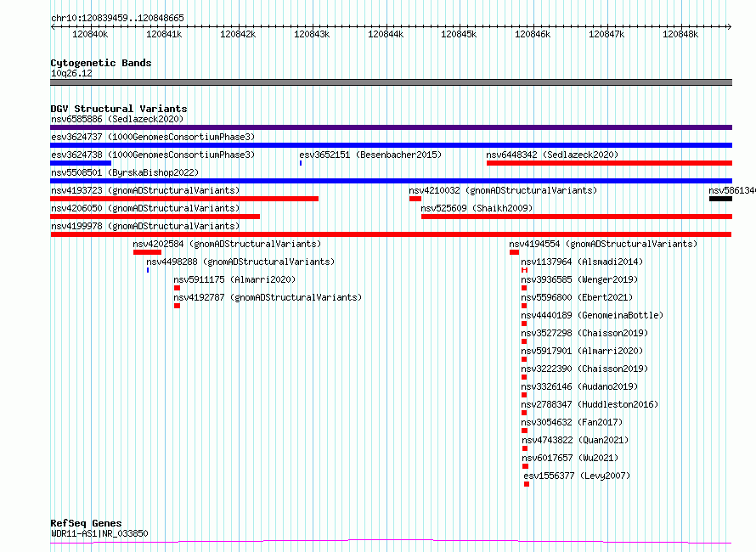The width and height of the screenshot is (756, 552).
Task: Open nsv3326146 (Audano2019) label
Action: [x=579, y=386]
